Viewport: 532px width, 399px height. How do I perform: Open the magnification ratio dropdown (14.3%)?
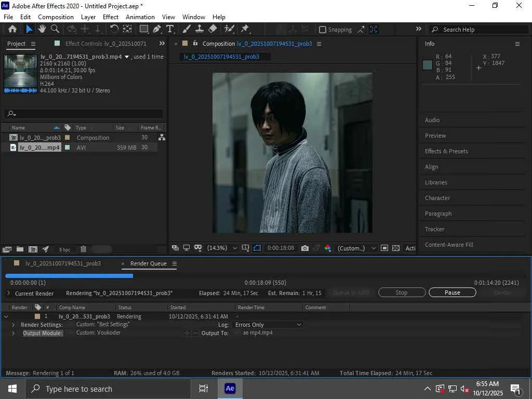coord(222,248)
